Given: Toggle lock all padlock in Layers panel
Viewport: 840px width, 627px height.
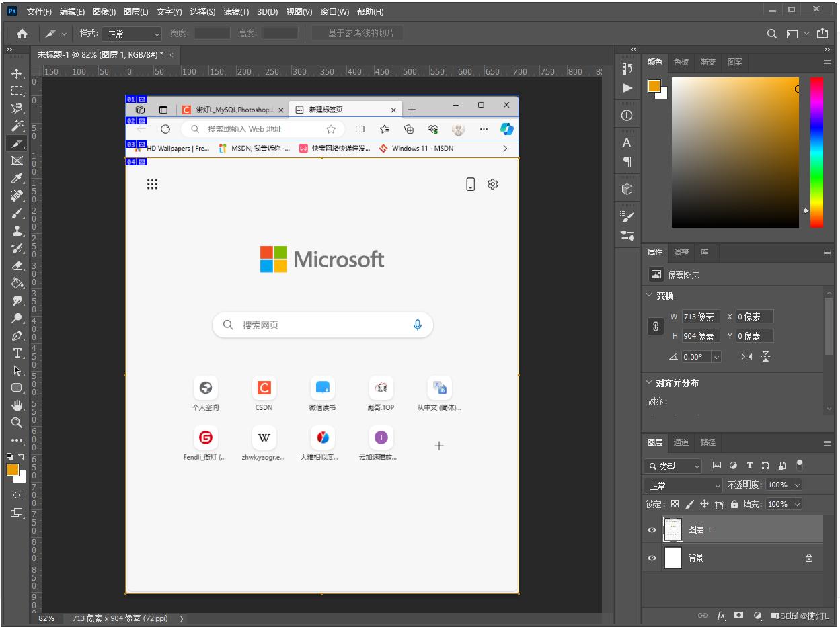Looking at the screenshot, I should (734, 503).
